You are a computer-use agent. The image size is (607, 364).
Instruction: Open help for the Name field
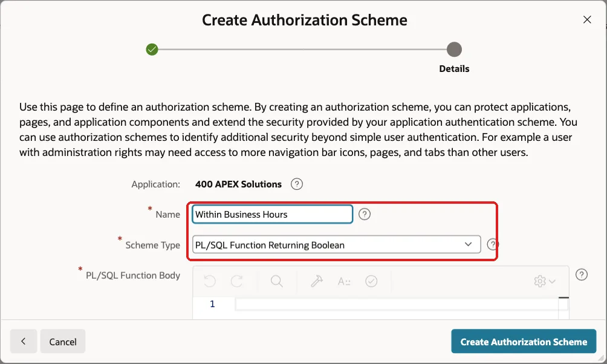click(365, 214)
